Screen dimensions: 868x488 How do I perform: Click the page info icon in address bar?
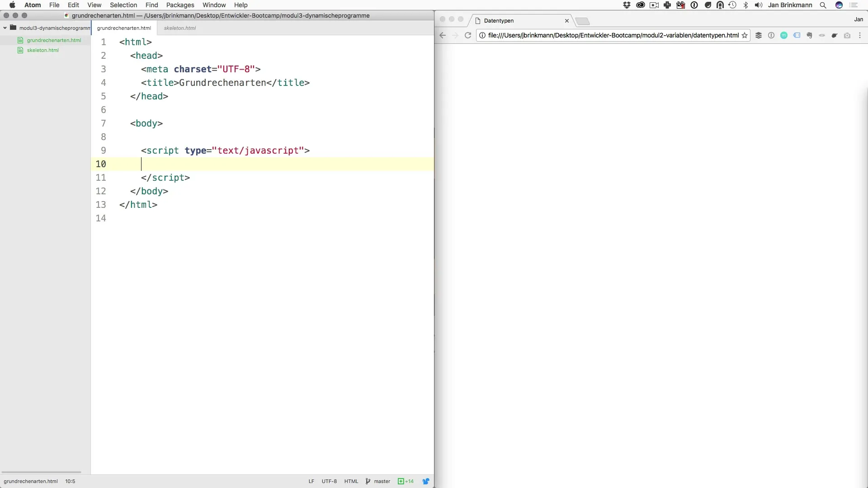point(482,35)
